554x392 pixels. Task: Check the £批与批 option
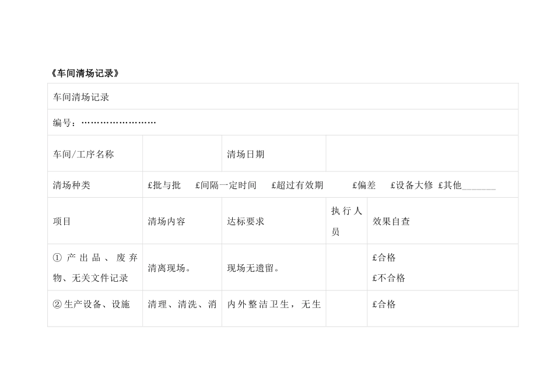point(164,185)
